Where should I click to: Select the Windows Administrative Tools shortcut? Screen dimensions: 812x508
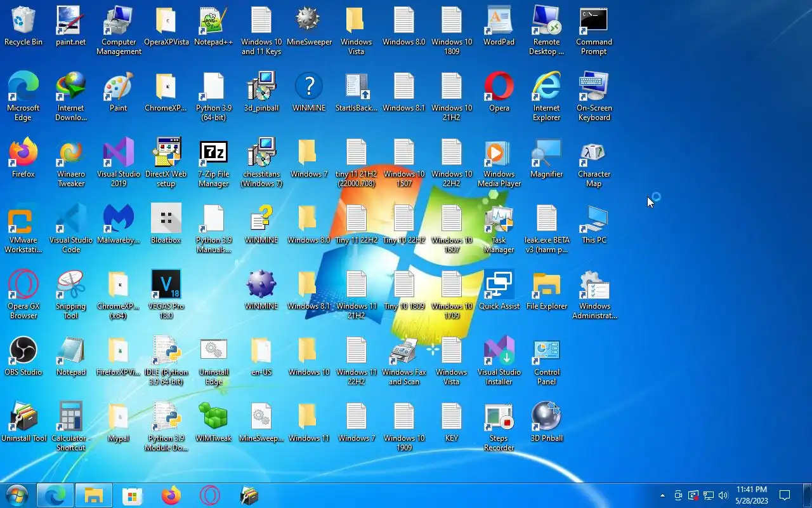(x=594, y=295)
